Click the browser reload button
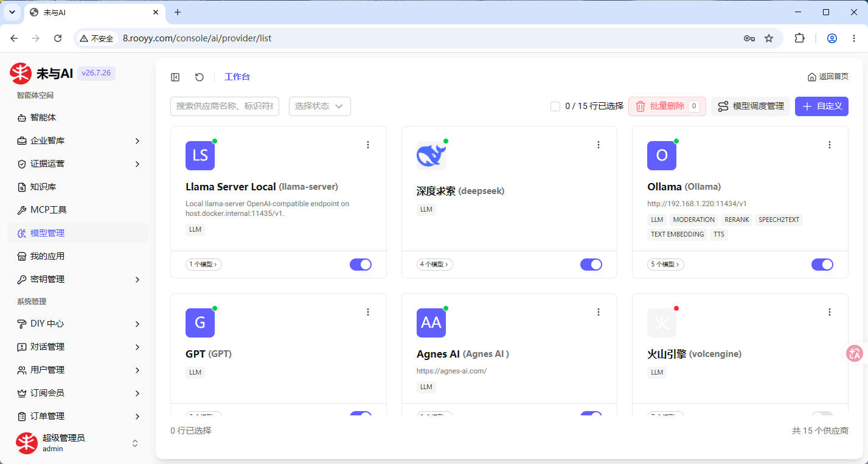Image resolution: width=868 pixels, height=464 pixels. (x=58, y=38)
